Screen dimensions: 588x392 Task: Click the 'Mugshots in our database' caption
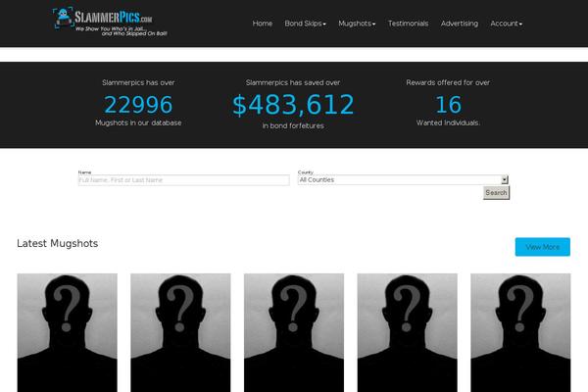click(x=138, y=122)
